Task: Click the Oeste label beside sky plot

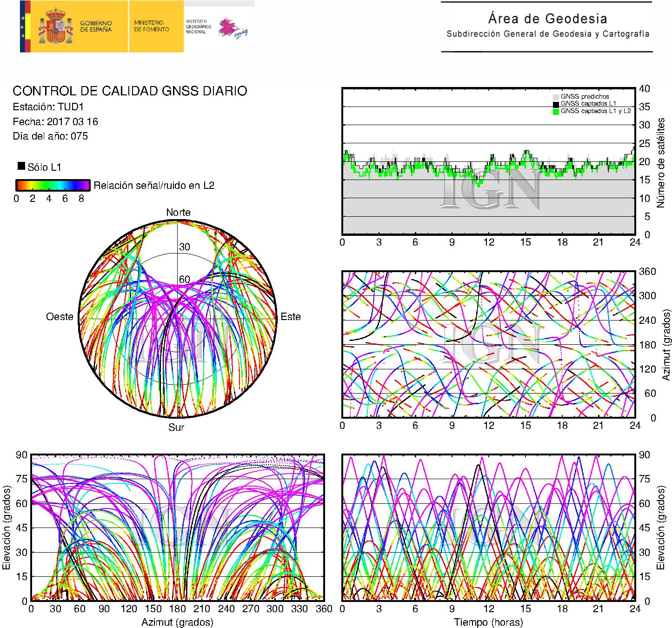Action: tap(60, 317)
